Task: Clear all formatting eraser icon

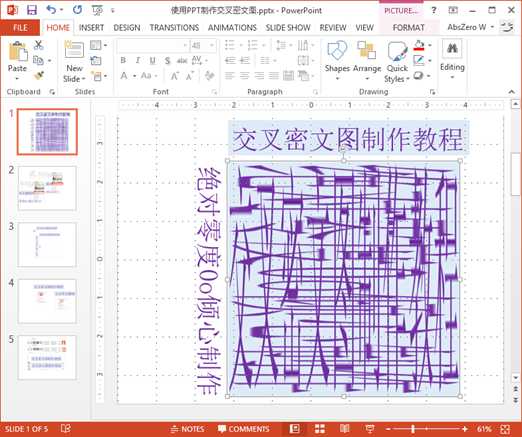Action: (x=209, y=76)
